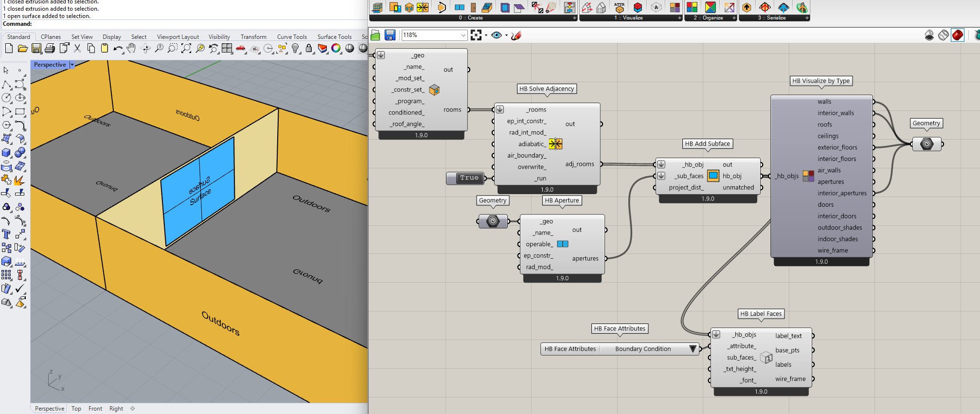Click the Pan hand tool in the toolbar
The image size is (980, 414).
pos(131,48)
